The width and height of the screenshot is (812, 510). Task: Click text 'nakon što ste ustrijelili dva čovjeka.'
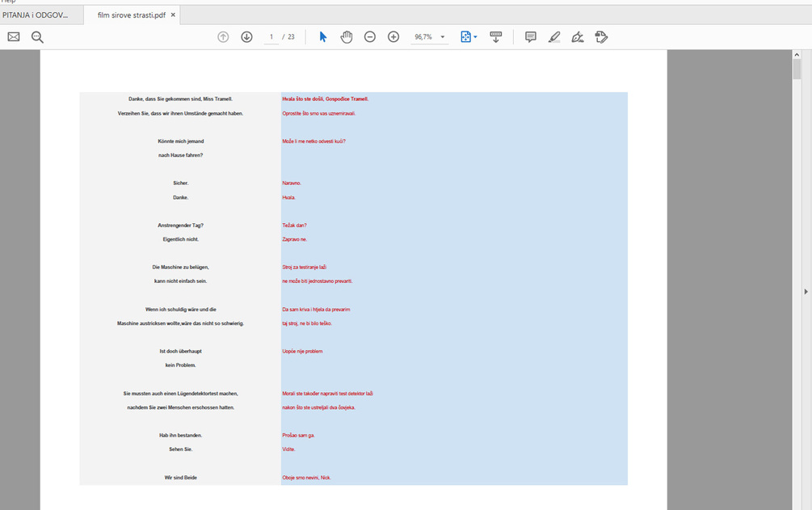pos(318,407)
